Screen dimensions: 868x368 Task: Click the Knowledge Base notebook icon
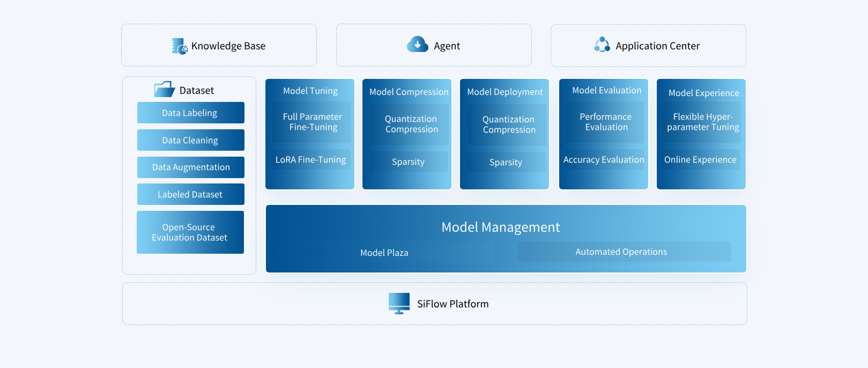pos(180,46)
